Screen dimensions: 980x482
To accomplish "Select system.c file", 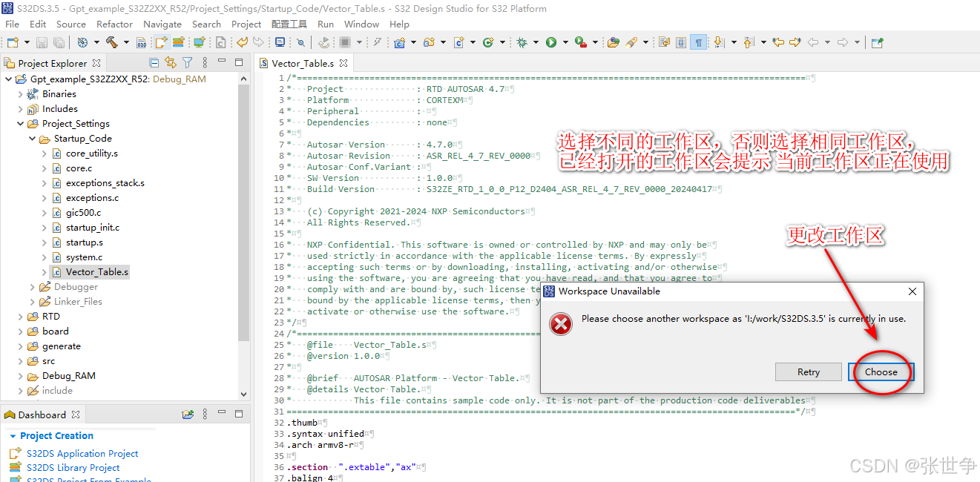I will click(84, 257).
